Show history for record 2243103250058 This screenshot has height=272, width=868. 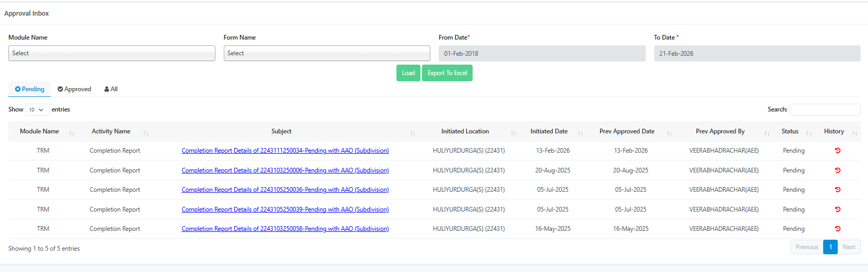(837, 229)
